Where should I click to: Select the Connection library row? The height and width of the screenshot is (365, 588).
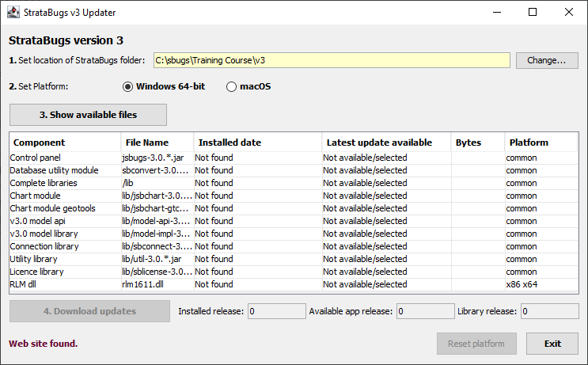click(294, 246)
